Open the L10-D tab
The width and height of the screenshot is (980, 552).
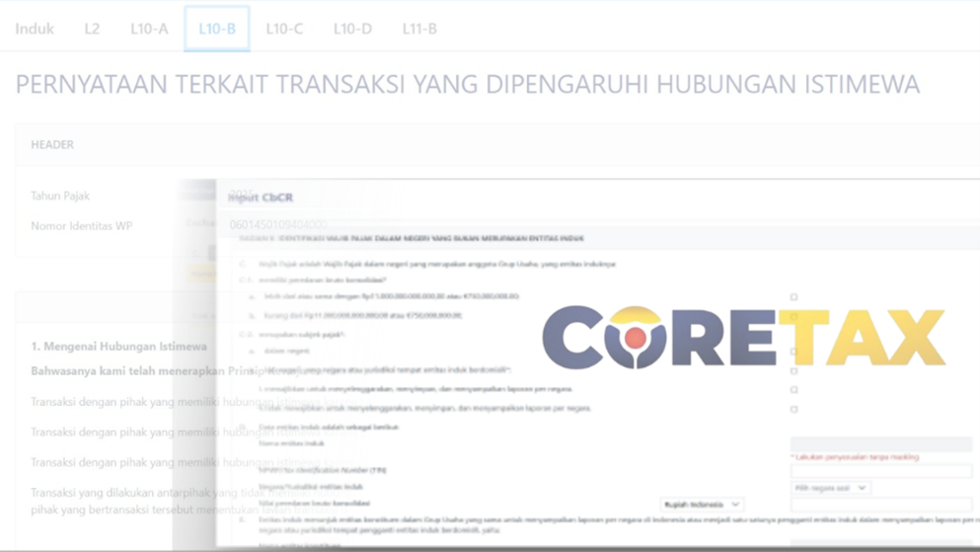click(x=352, y=29)
